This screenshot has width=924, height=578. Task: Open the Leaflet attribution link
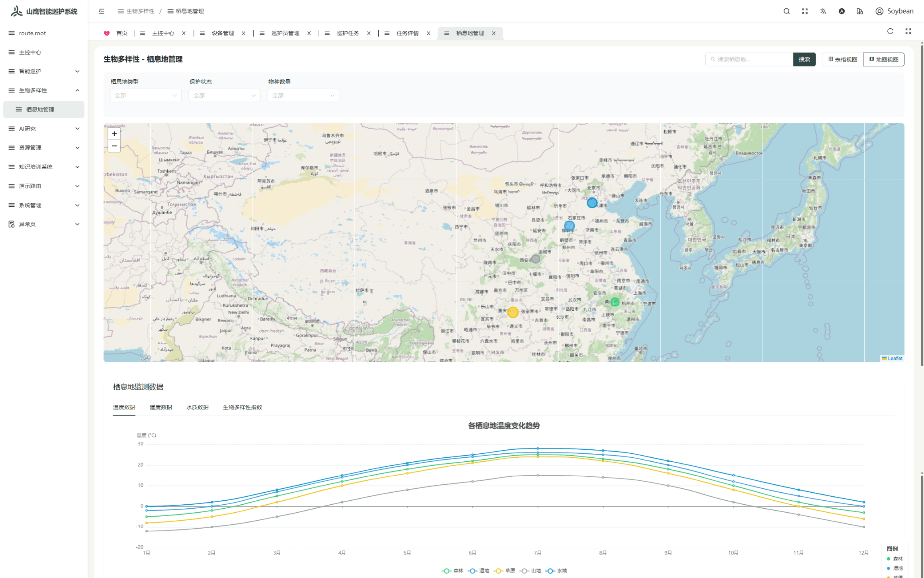coord(894,358)
